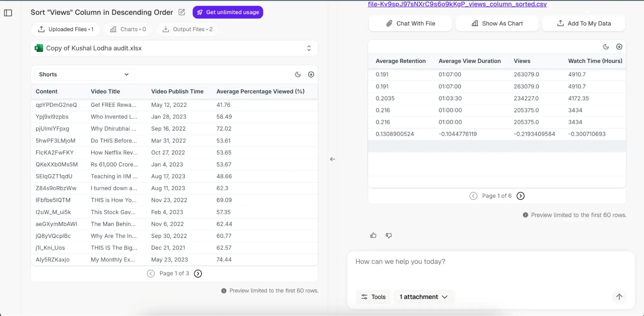
Task: Open the Output Files tab
Action: [x=187, y=29]
